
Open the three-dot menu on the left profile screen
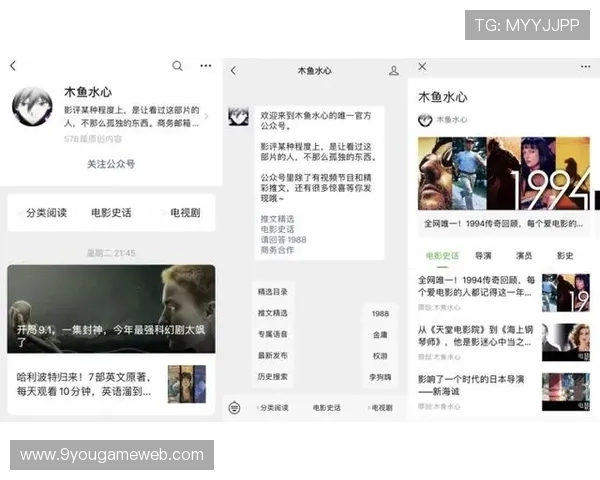click(x=206, y=66)
